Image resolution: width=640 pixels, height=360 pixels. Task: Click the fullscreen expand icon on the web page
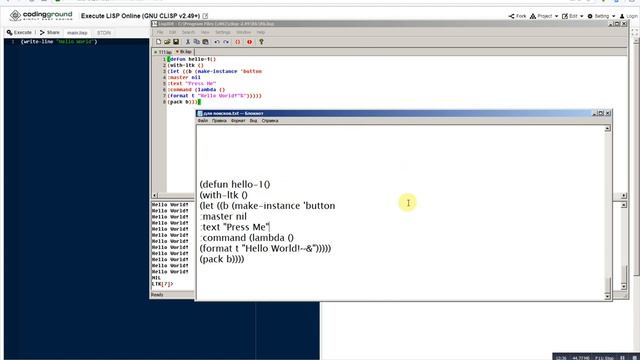(634, 33)
